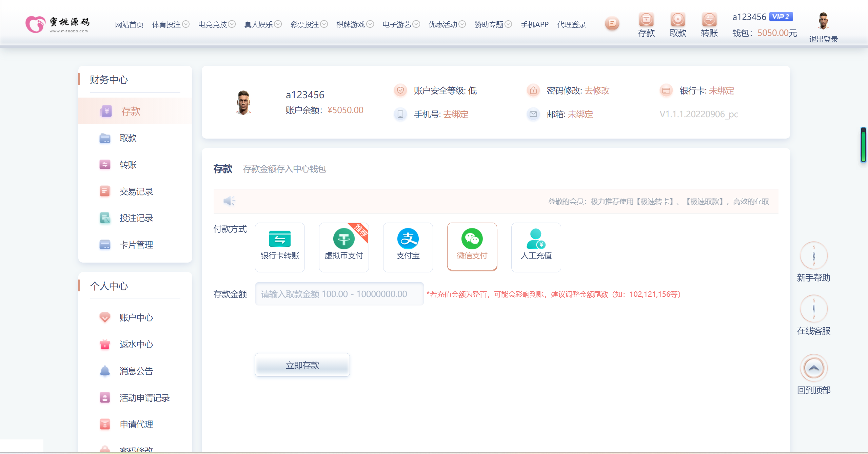
Task: Click the 立即存款 button
Action: click(302, 365)
